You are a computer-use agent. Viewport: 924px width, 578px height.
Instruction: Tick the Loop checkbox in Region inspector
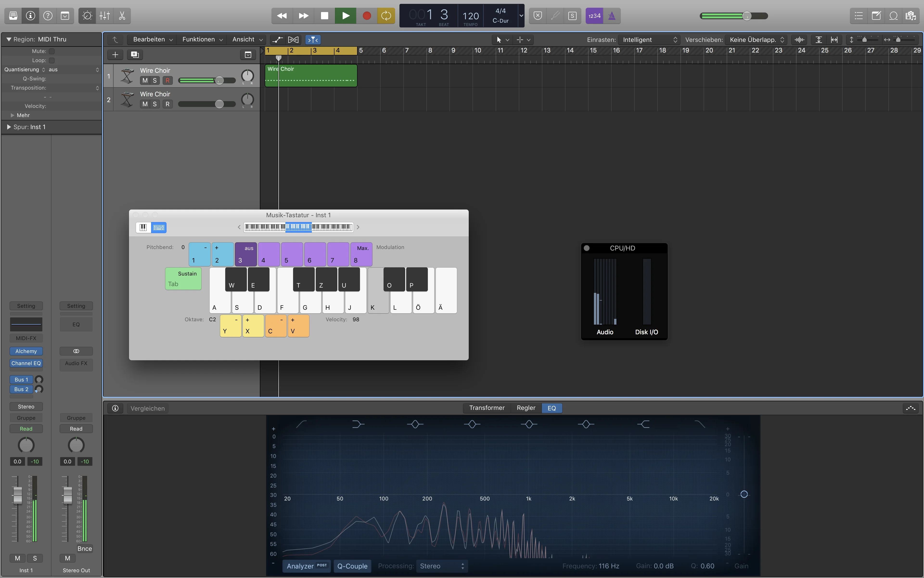click(x=52, y=60)
